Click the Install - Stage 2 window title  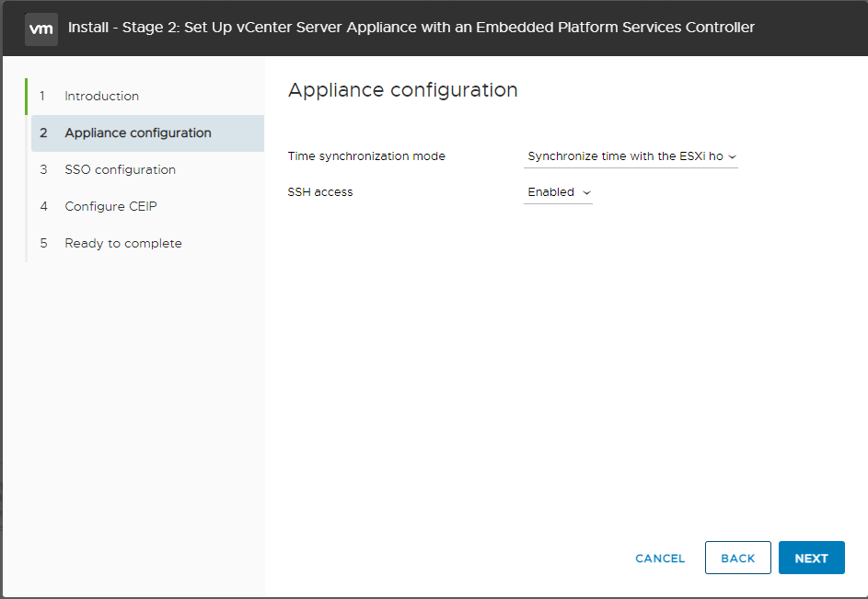[411, 28]
